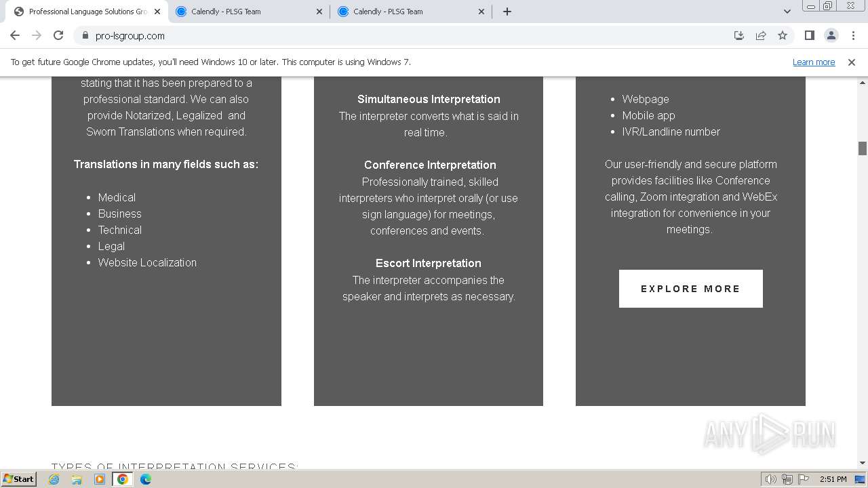The image size is (868, 488).
Task: Go back to the previous page
Action: [x=15, y=35]
